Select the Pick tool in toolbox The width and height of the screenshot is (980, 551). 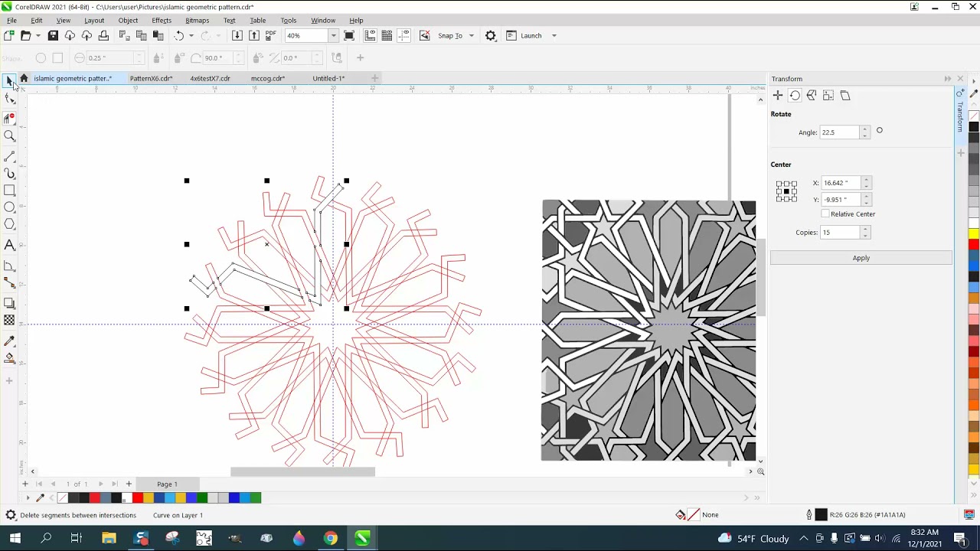[x=9, y=80]
